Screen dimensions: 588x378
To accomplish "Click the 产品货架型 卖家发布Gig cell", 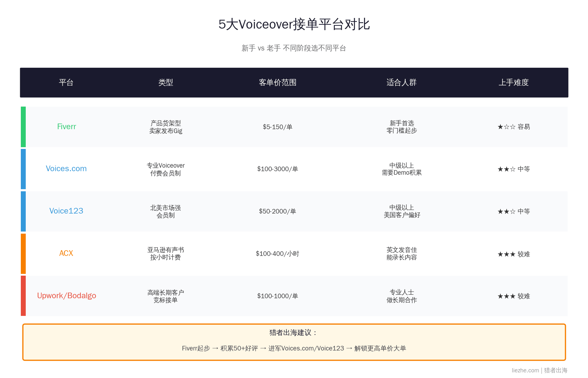I will tap(165, 127).
